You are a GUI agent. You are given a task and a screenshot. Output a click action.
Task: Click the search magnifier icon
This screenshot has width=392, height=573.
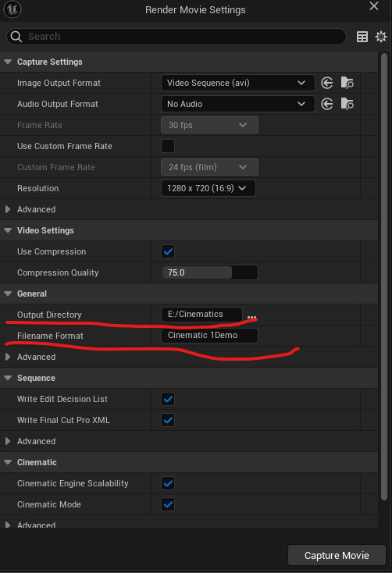click(x=16, y=37)
